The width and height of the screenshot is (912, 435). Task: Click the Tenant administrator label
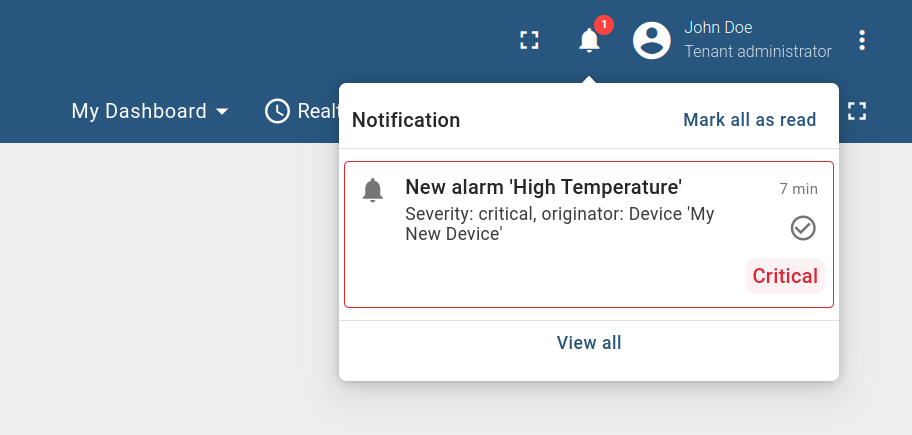click(x=757, y=51)
